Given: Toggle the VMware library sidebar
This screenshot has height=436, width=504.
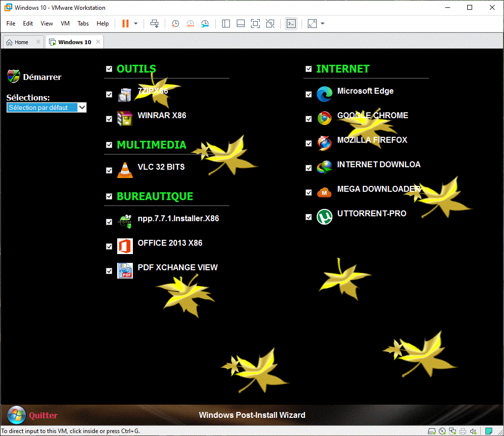Looking at the screenshot, I should tap(226, 24).
